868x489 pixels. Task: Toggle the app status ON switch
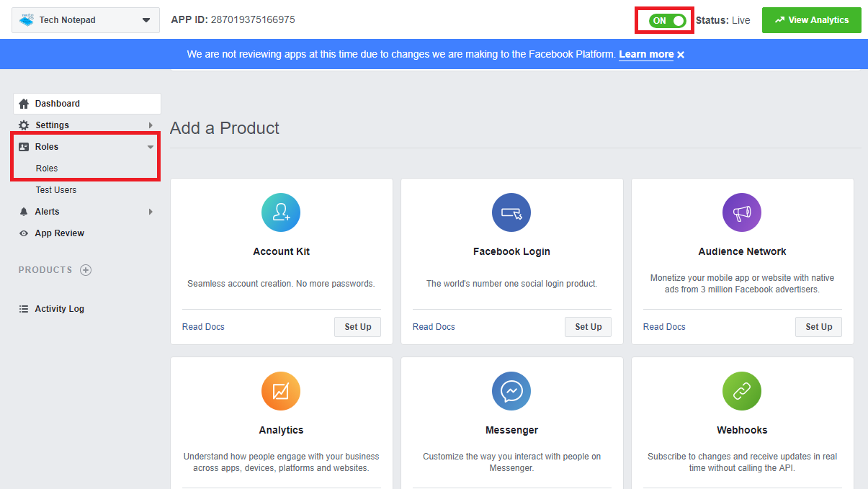click(x=667, y=20)
